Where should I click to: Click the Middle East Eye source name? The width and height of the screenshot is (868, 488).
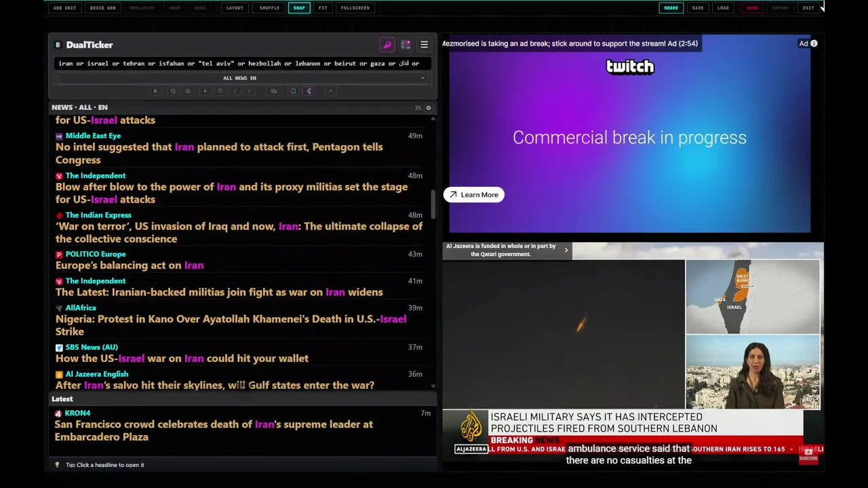[x=93, y=136]
